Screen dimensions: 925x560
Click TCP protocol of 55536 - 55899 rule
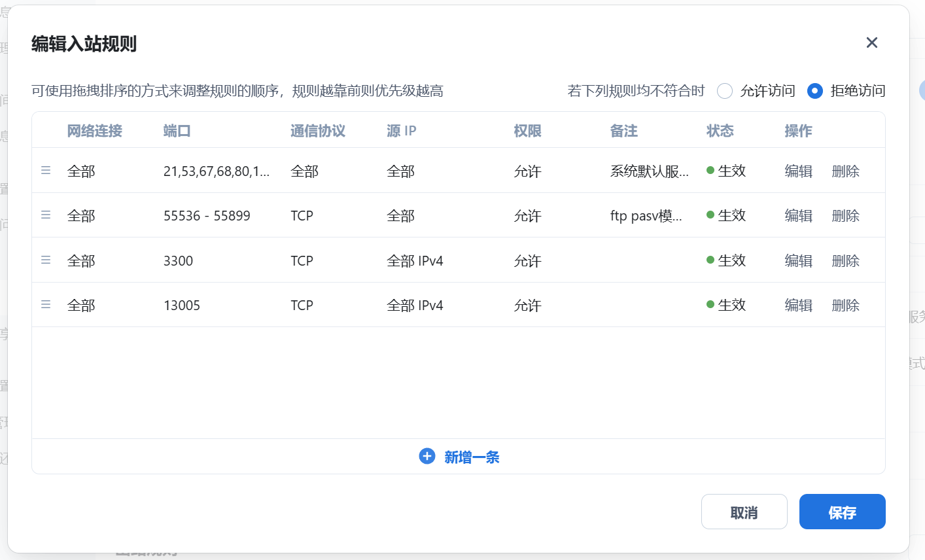click(x=302, y=216)
